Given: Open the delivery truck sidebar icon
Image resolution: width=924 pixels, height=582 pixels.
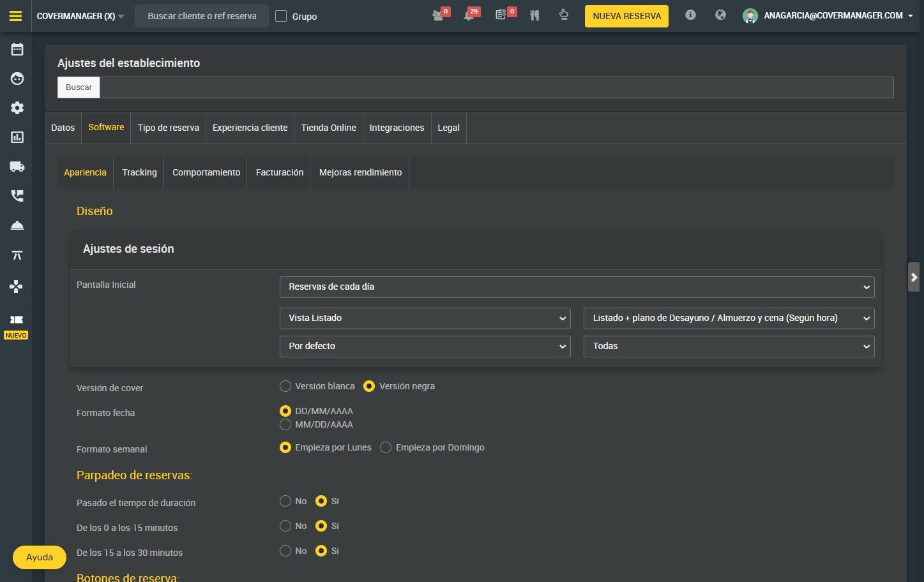Looking at the screenshot, I should [17, 167].
